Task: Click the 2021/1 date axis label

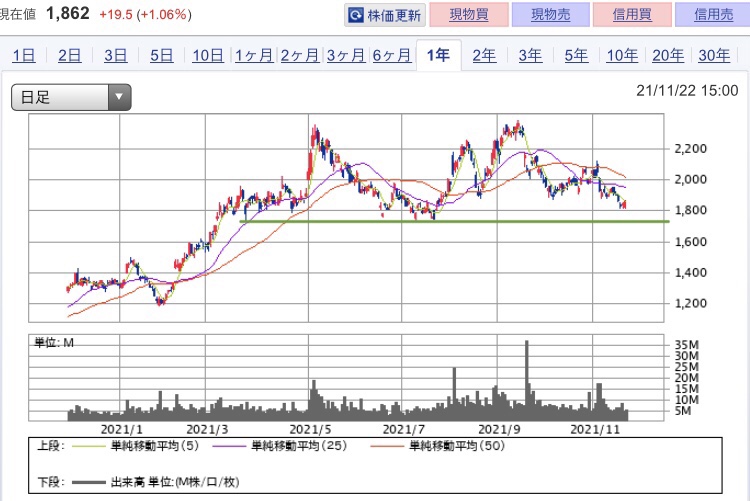Action: (121, 429)
